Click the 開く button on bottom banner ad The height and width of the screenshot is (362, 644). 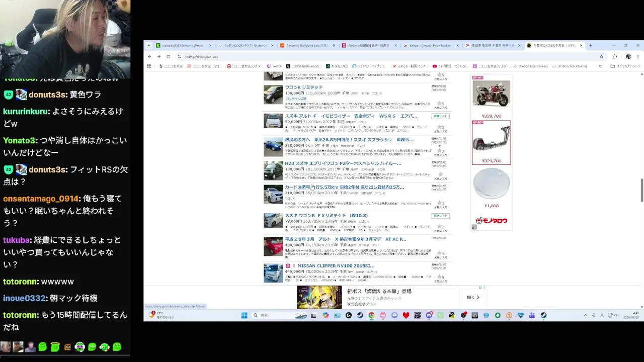point(473,297)
